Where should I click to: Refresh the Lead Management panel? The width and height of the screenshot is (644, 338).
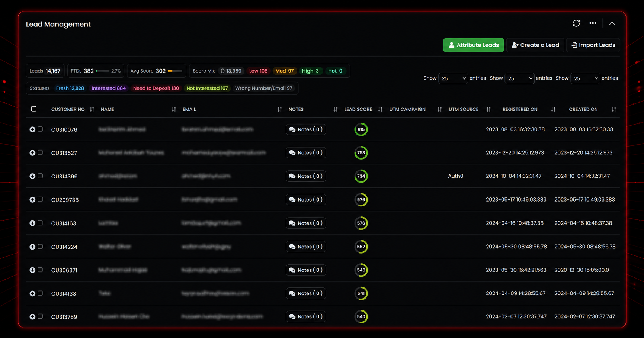pyautogui.click(x=576, y=23)
